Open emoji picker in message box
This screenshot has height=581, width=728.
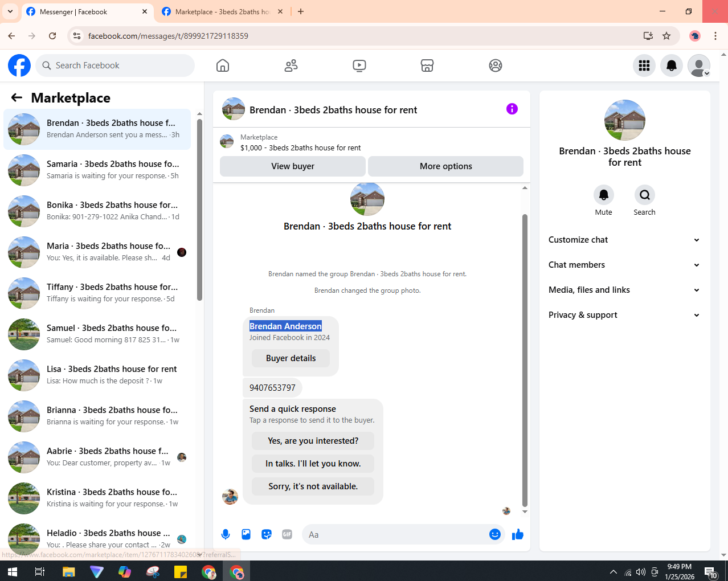[x=495, y=534]
